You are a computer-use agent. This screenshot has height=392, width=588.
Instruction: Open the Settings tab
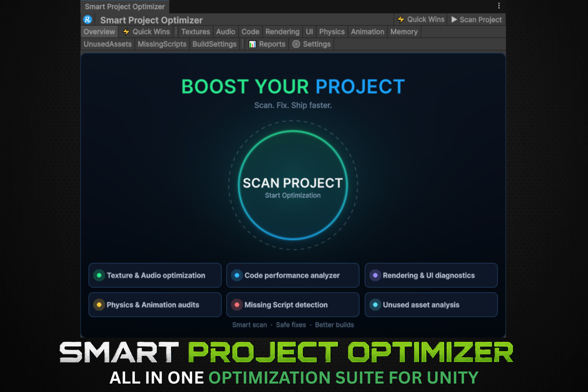point(312,44)
